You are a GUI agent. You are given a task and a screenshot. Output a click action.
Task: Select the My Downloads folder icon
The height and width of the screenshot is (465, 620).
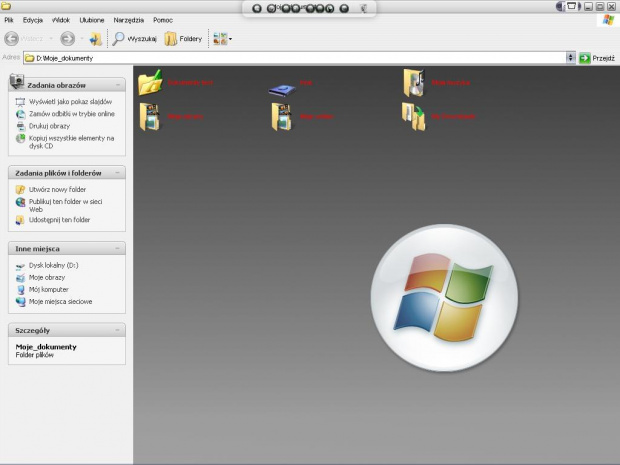(414, 116)
